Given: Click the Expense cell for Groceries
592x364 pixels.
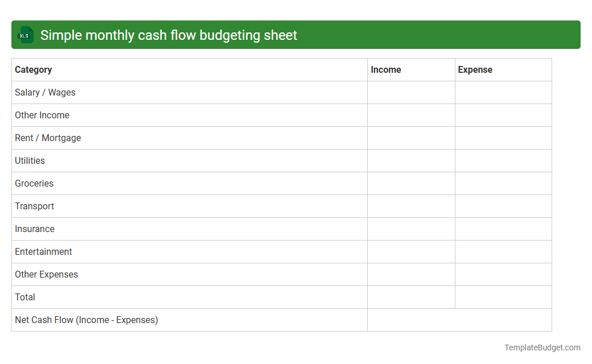Looking at the screenshot, I should pyautogui.click(x=503, y=183).
